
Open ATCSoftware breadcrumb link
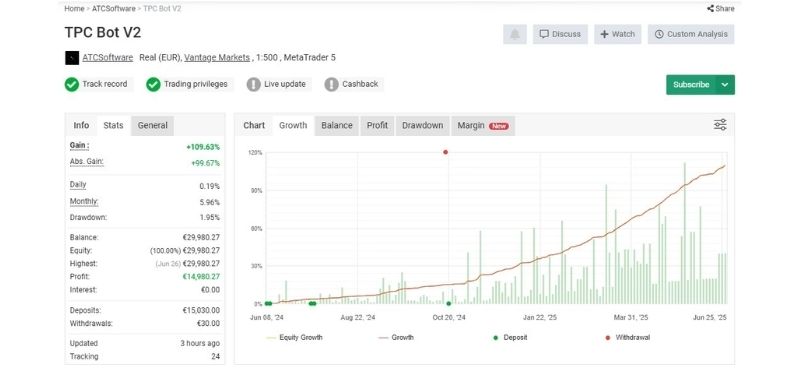click(x=114, y=9)
